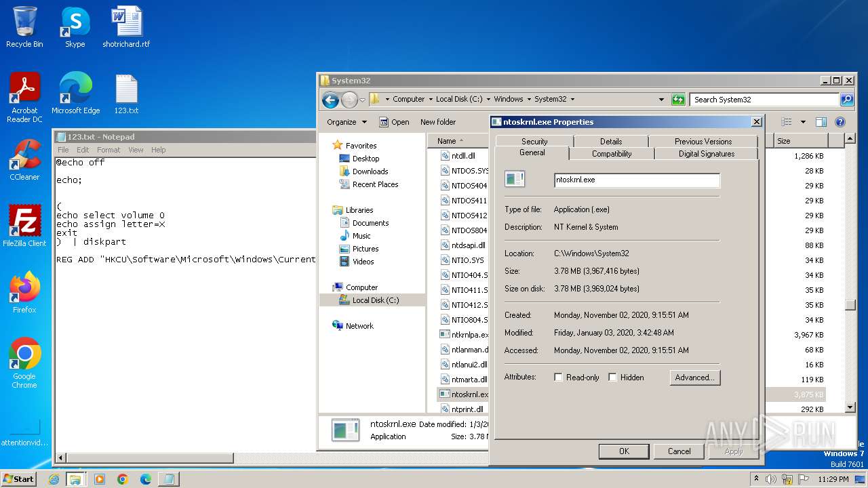Select the 123.txt desktop file icon
The image size is (868, 488).
click(126, 94)
